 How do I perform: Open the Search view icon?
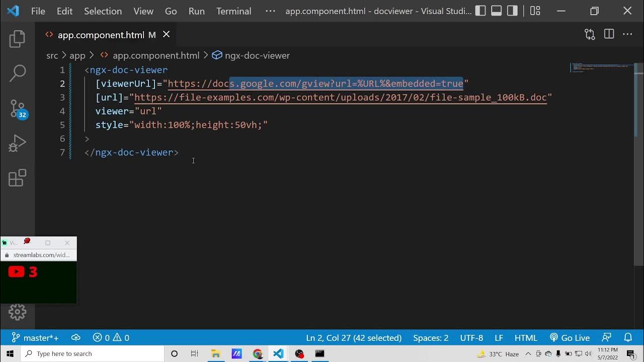coord(17,73)
